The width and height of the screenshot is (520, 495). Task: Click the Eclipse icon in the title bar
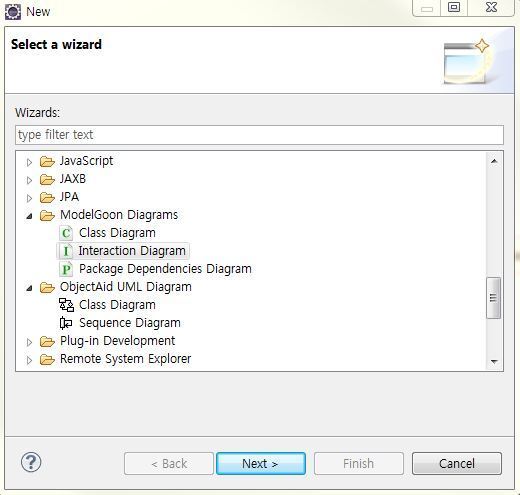point(13,12)
